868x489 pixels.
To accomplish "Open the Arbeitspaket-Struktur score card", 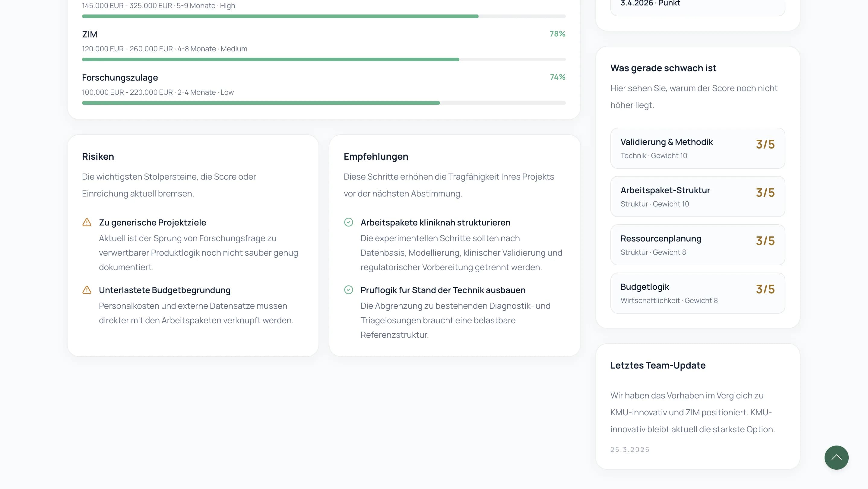I will [698, 196].
